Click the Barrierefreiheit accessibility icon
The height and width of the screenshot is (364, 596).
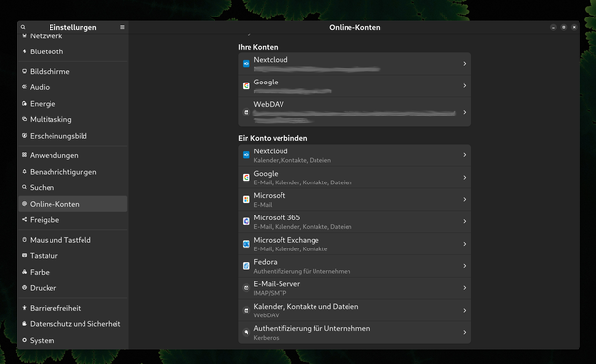click(24, 308)
